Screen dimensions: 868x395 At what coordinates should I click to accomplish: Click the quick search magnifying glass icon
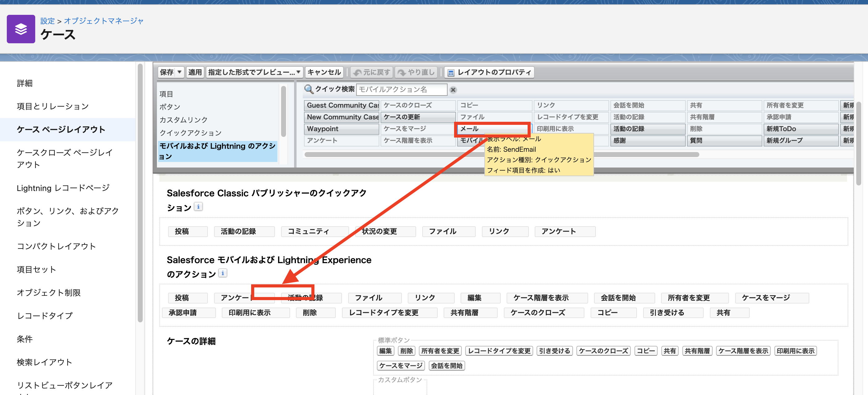click(309, 89)
